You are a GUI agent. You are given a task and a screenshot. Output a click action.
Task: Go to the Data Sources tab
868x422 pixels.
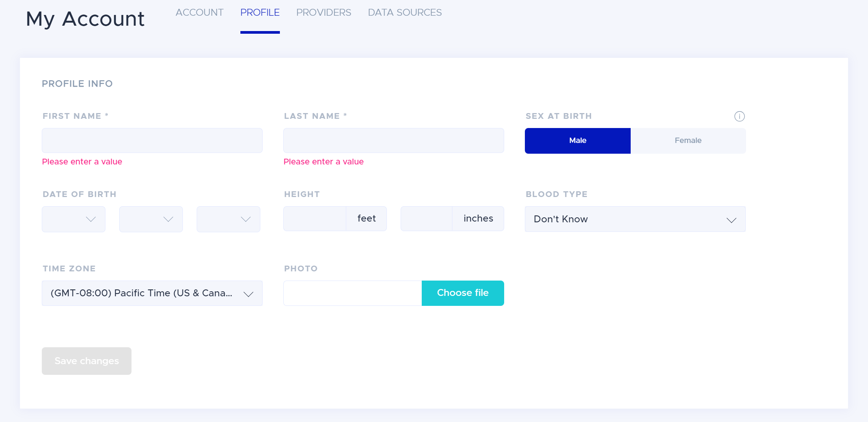tap(404, 13)
